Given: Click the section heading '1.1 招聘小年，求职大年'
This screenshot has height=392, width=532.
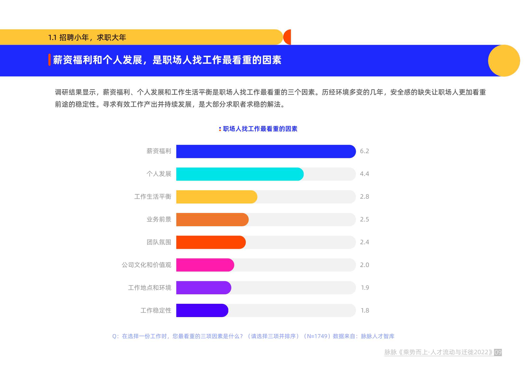Looking at the screenshot, I should coord(87,37).
